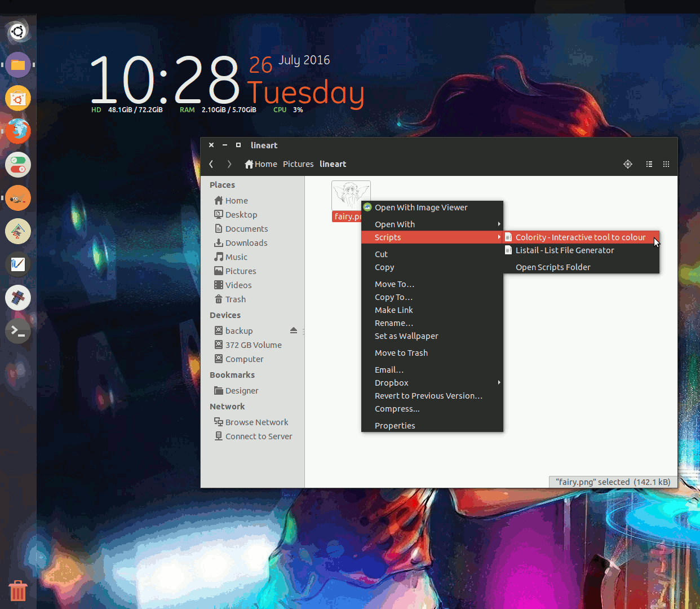Choose Open With Image Viewer
Image resolution: width=700 pixels, height=609 pixels.
pyautogui.click(x=432, y=208)
